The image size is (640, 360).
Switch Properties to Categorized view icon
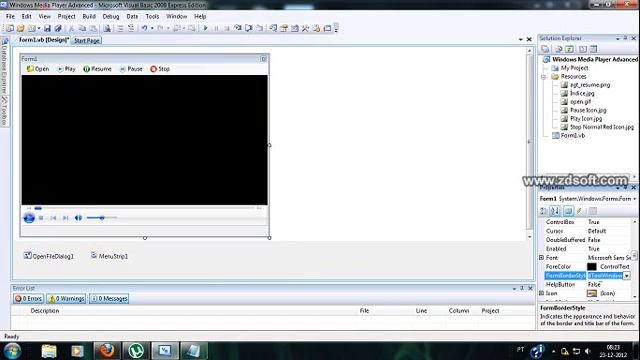[544, 211]
